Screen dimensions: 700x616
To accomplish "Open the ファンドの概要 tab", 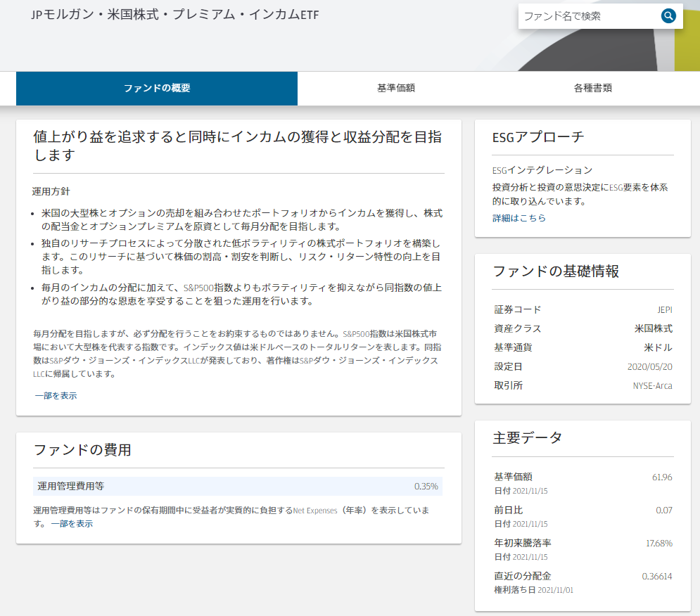I will pyautogui.click(x=157, y=89).
